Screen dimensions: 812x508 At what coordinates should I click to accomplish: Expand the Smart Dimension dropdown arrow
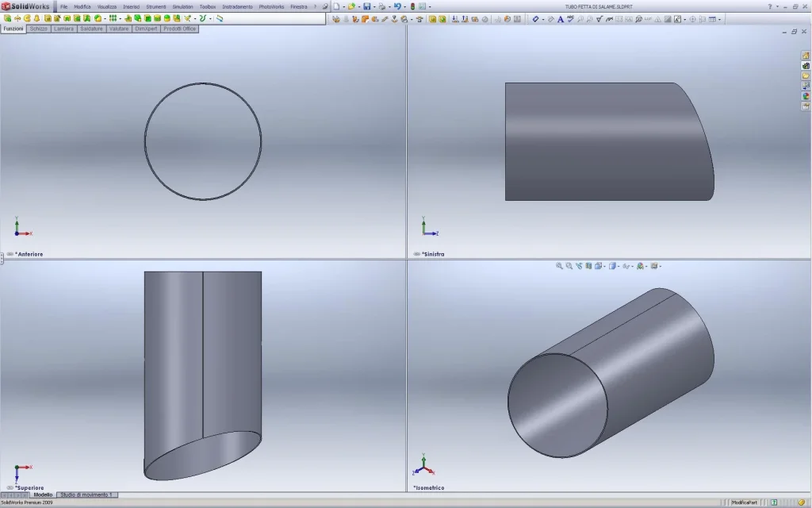tap(542, 20)
